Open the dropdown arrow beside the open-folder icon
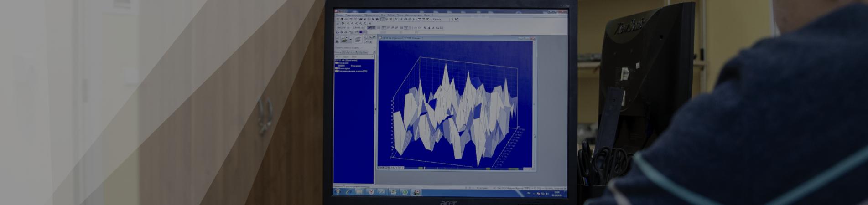The height and width of the screenshot is (205, 868). (x=351, y=40)
